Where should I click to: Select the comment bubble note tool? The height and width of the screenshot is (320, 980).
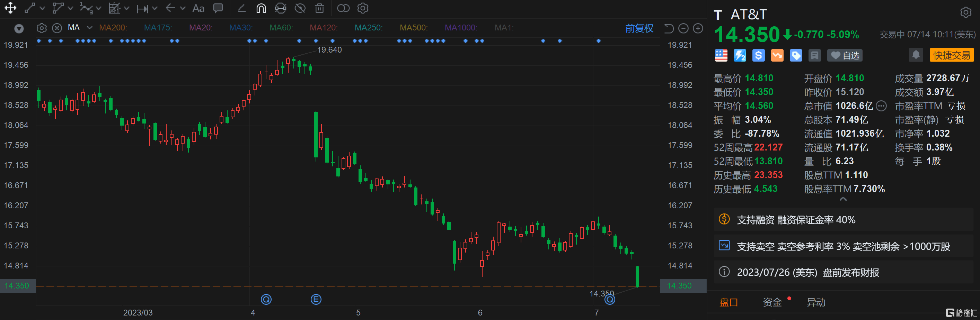click(x=218, y=8)
